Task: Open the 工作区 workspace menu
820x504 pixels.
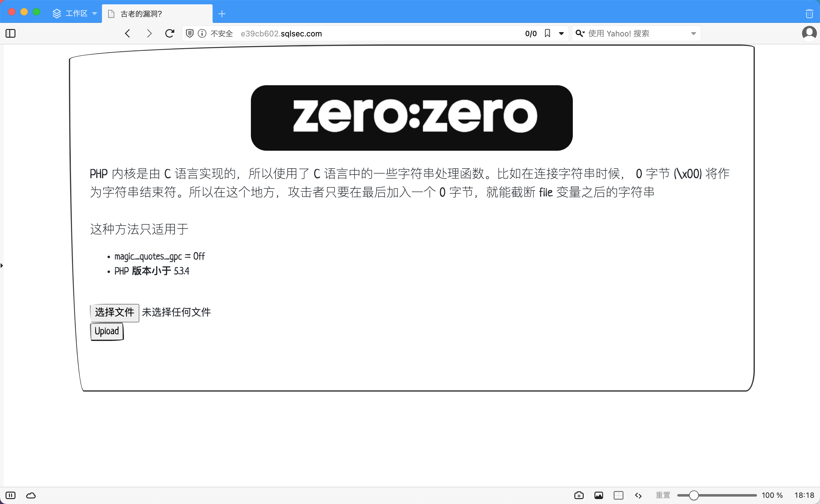Action: (75, 13)
